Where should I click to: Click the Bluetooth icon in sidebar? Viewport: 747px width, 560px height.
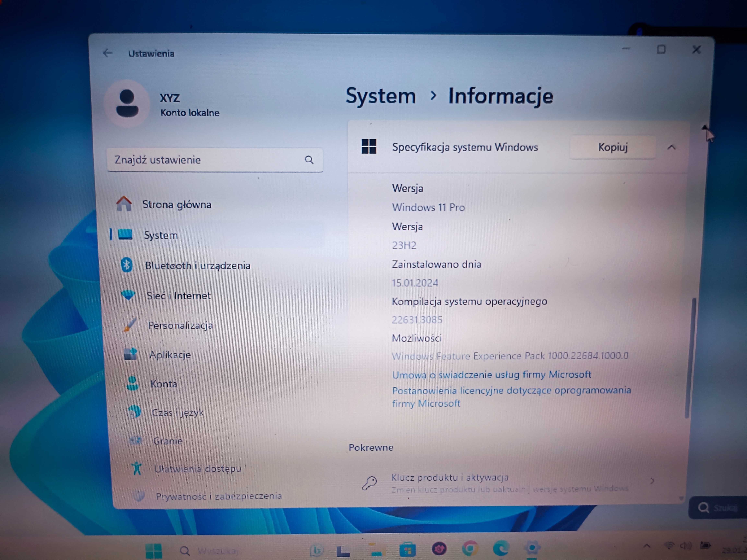(x=127, y=265)
